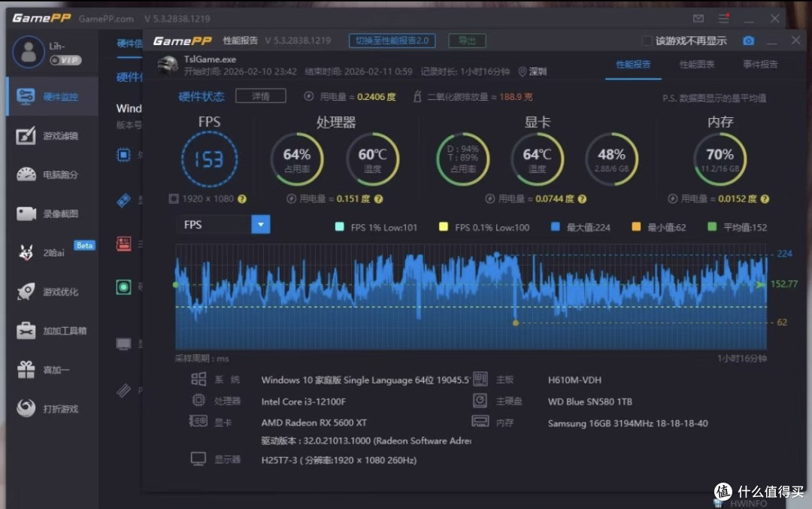Open the 录像截图 recording item
812x509 pixels.
[53, 214]
